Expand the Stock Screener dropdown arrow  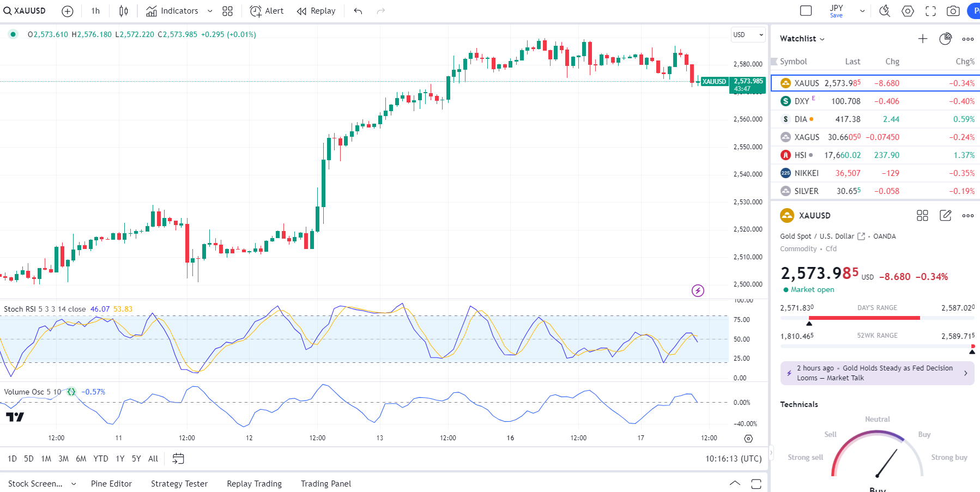point(74,484)
